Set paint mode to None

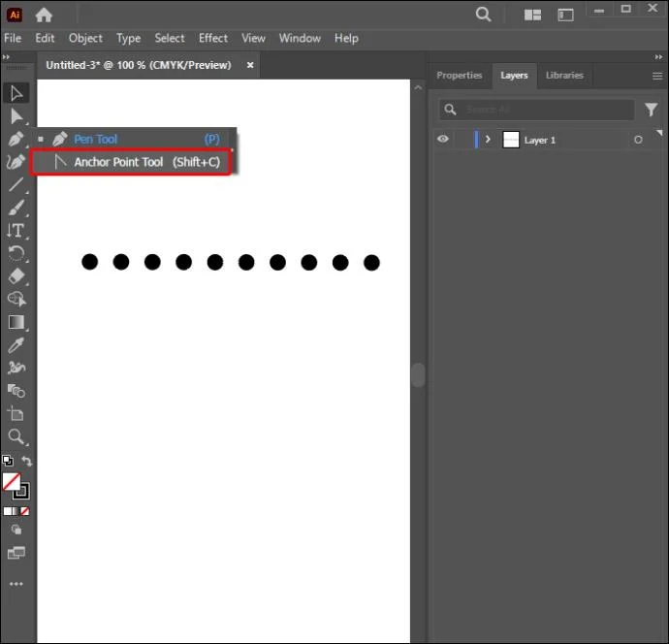click(x=25, y=511)
